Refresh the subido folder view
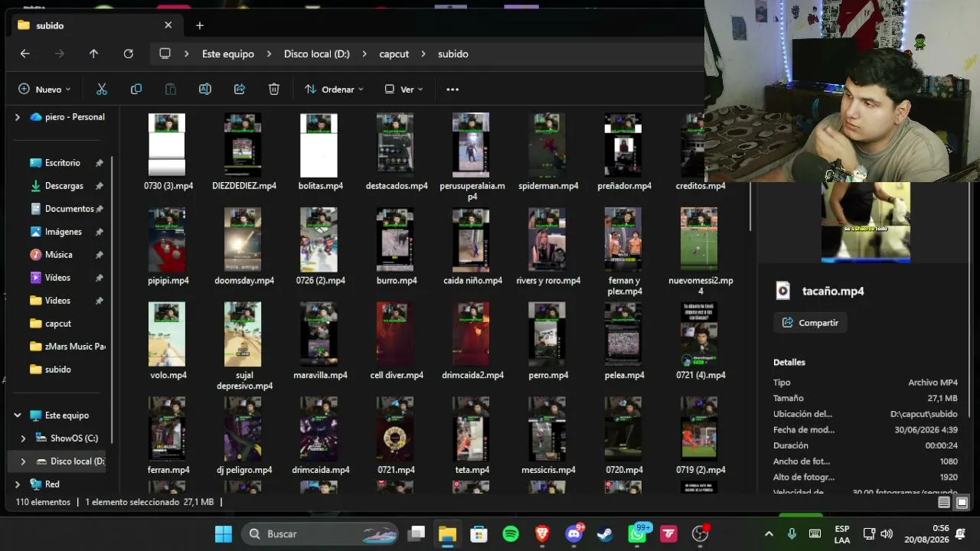This screenshot has width=980, height=551. [x=129, y=54]
